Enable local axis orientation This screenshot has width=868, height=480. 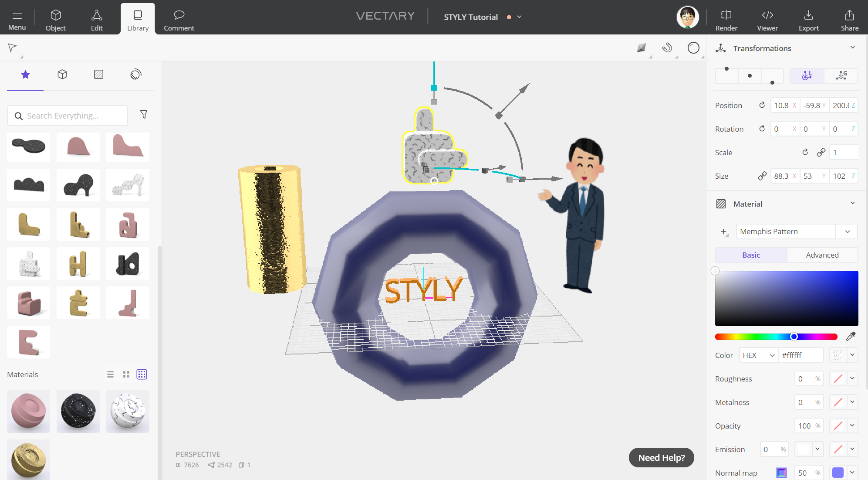[x=807, y=75]
